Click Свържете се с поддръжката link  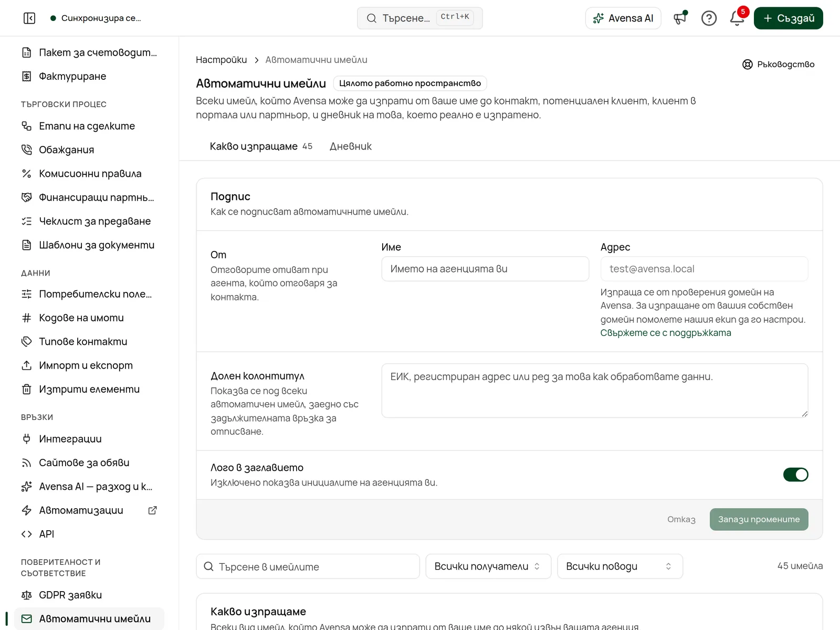tap(666, 333)
